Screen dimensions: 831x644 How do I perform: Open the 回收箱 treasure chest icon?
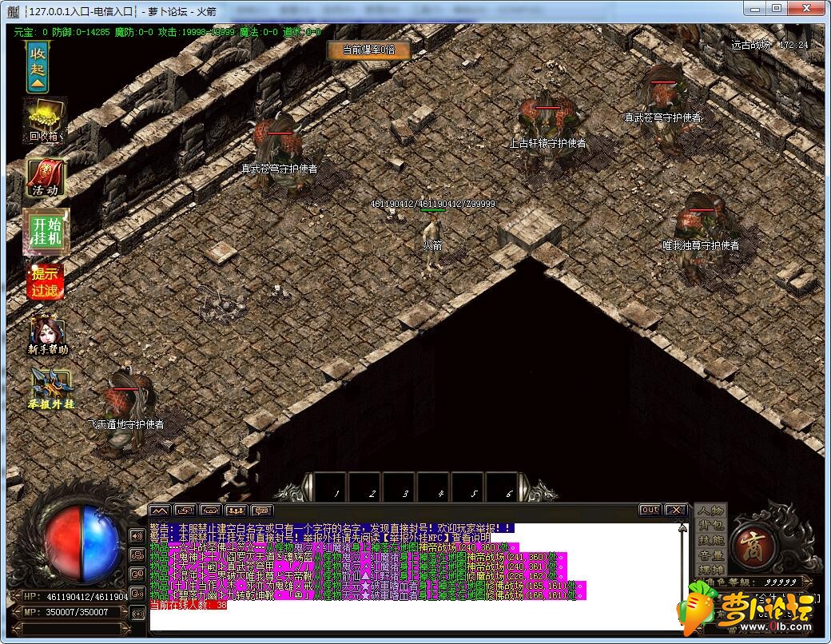45,121
